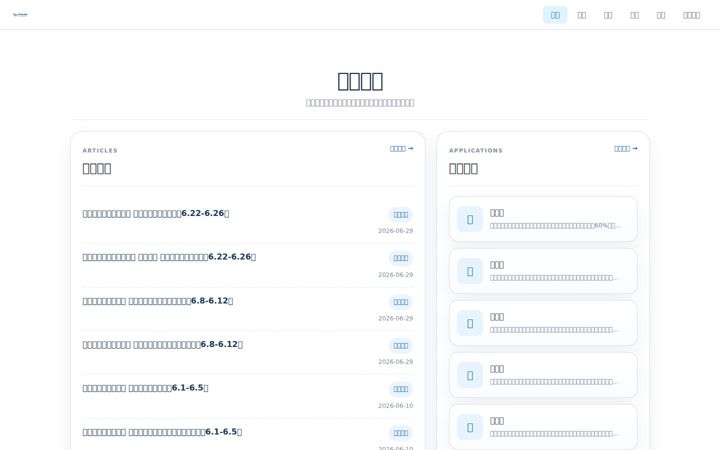Open the fourth application card's title
The width and height of the screenshot is (720, 450).
pos(497,369)
